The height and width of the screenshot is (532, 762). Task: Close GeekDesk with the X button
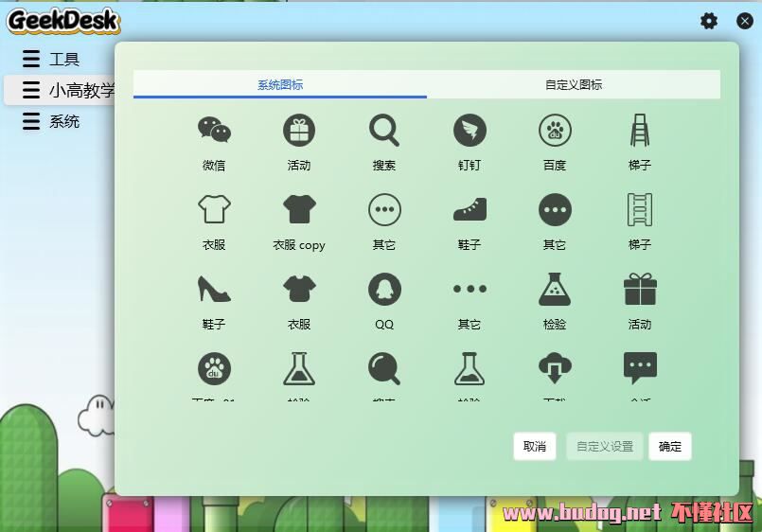(x=745, y=21)
